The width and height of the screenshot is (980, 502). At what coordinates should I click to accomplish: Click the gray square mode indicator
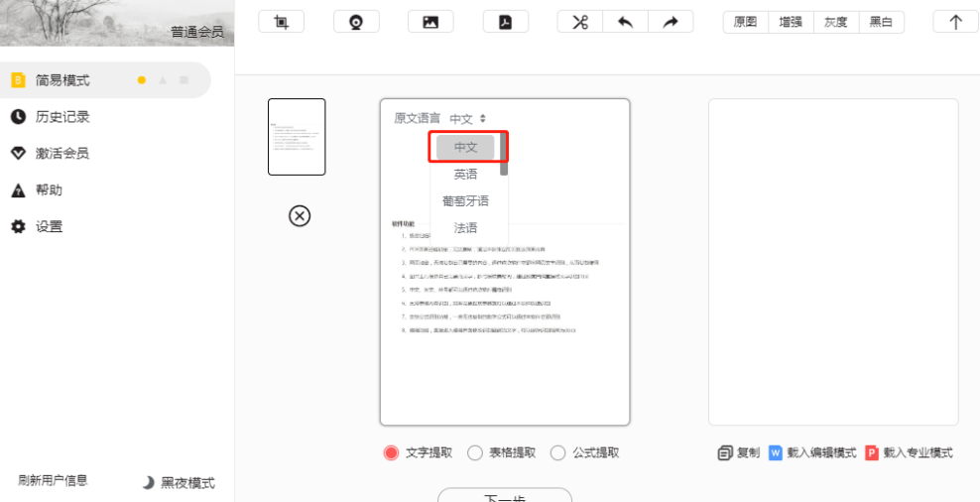click(x=184, y=80)
